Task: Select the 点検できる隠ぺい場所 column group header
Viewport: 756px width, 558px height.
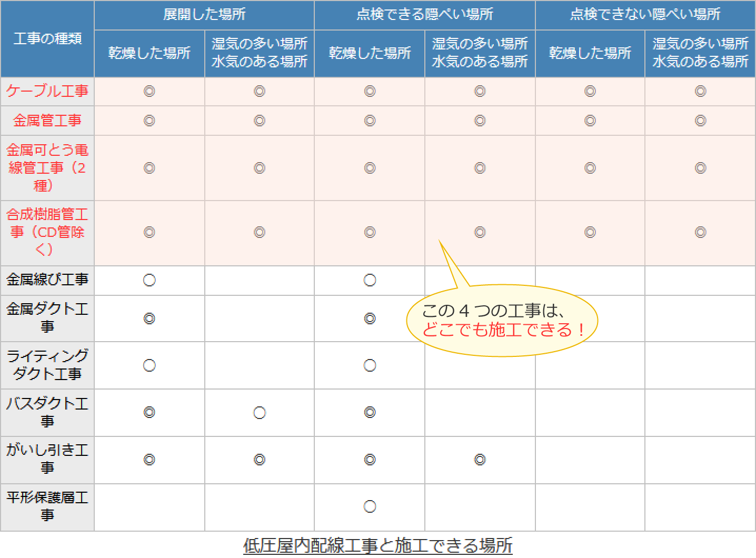Action: [x=424, y=14]
